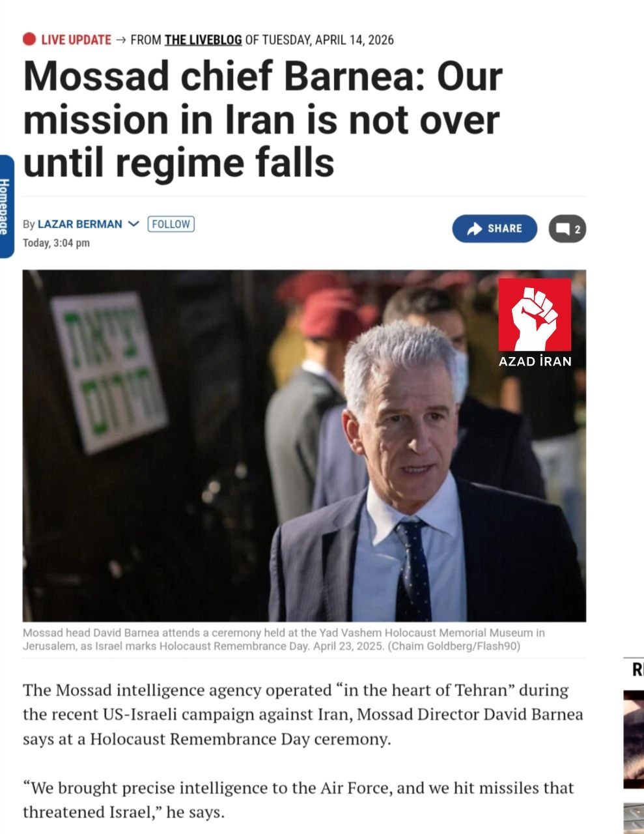Click the comment count number 2

click(577, 229)
